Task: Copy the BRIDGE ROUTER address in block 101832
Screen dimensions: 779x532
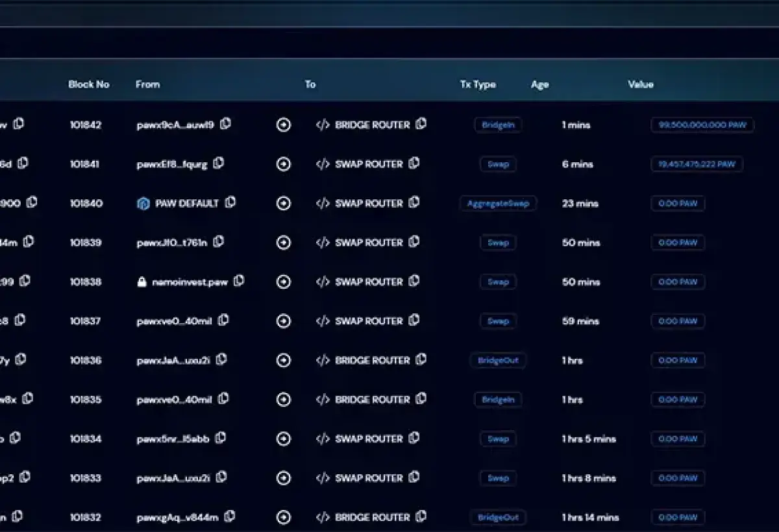Action: (x=423, y=517)
